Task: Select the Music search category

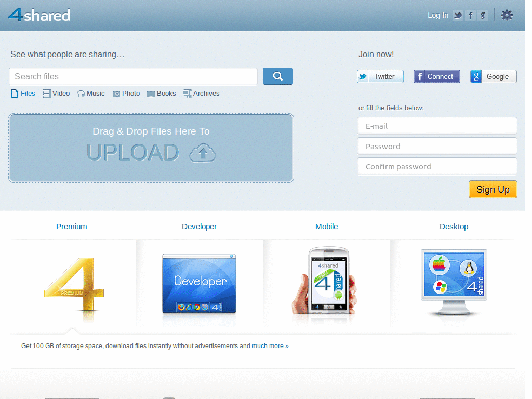Action: click(x=90, y=94)
